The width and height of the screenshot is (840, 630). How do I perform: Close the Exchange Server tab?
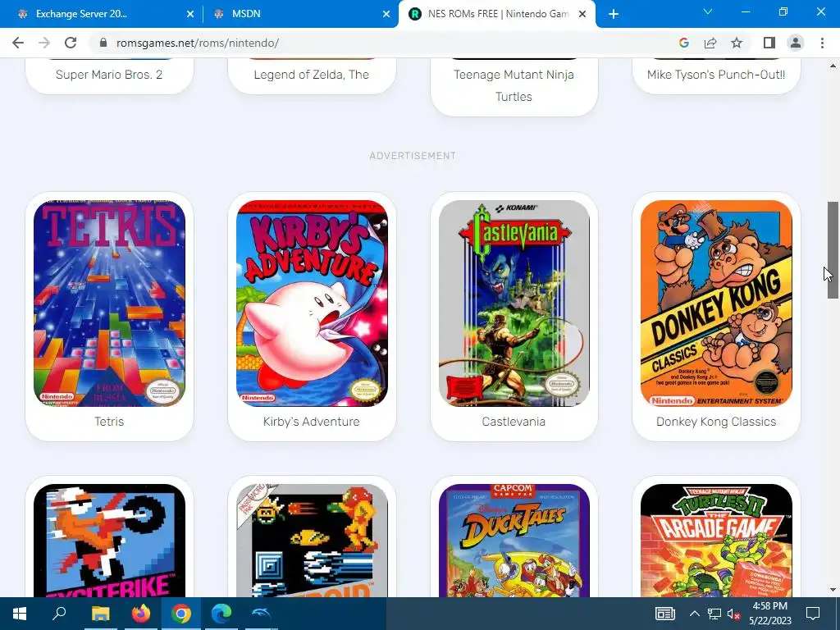coord(190,14)
